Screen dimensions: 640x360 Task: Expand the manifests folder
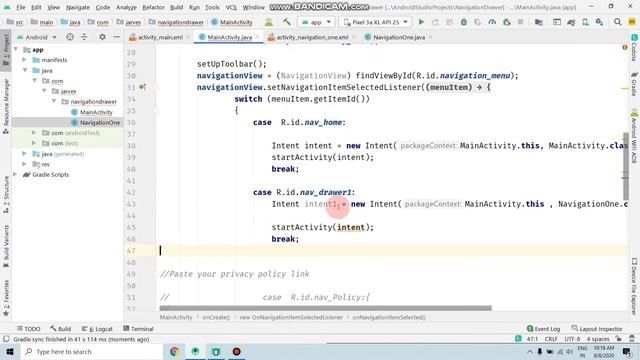24,60
